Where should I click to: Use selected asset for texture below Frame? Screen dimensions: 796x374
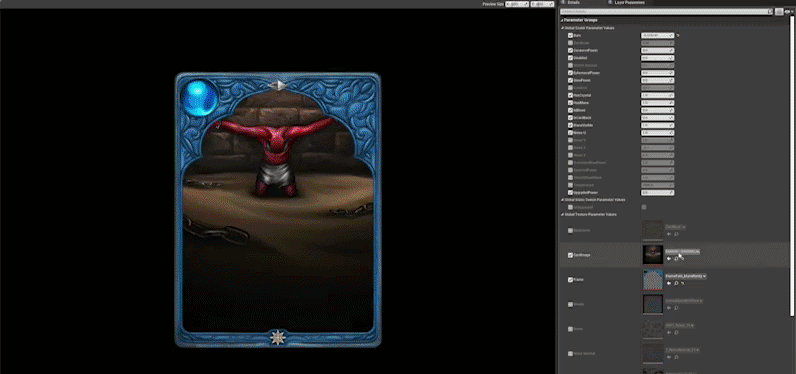coord(669,308)
